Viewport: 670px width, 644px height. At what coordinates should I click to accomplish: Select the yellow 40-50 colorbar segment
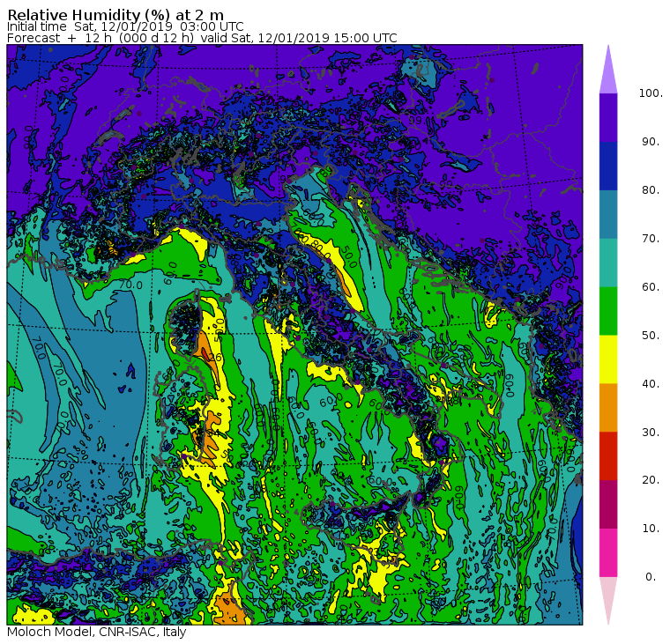(x=608, y=359)
